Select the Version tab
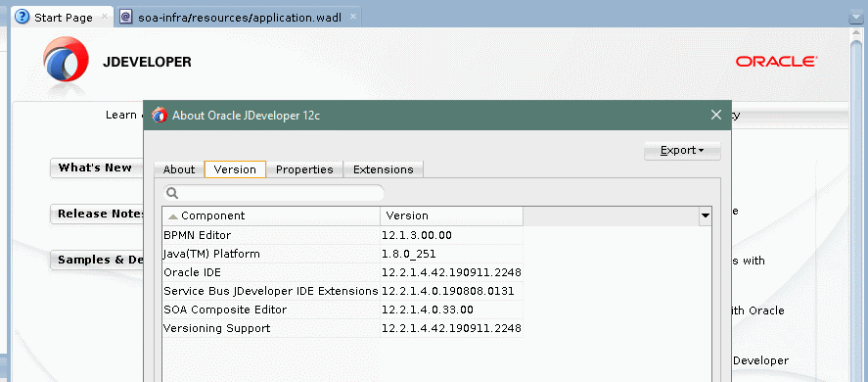The image size is (868, 382). (235, 169)
